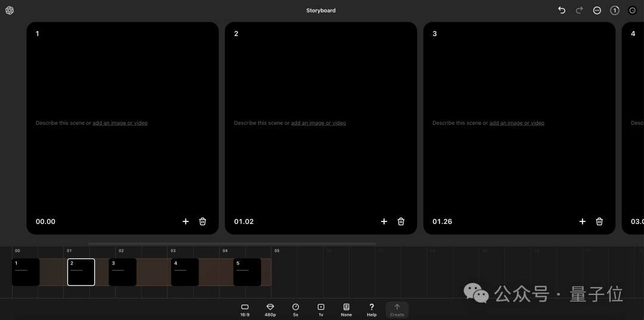Image resolution: width=644 pixels, height=320 pixels.
Task: Click the OpenAI logo in top-left corner
Action: coord(10,10)
